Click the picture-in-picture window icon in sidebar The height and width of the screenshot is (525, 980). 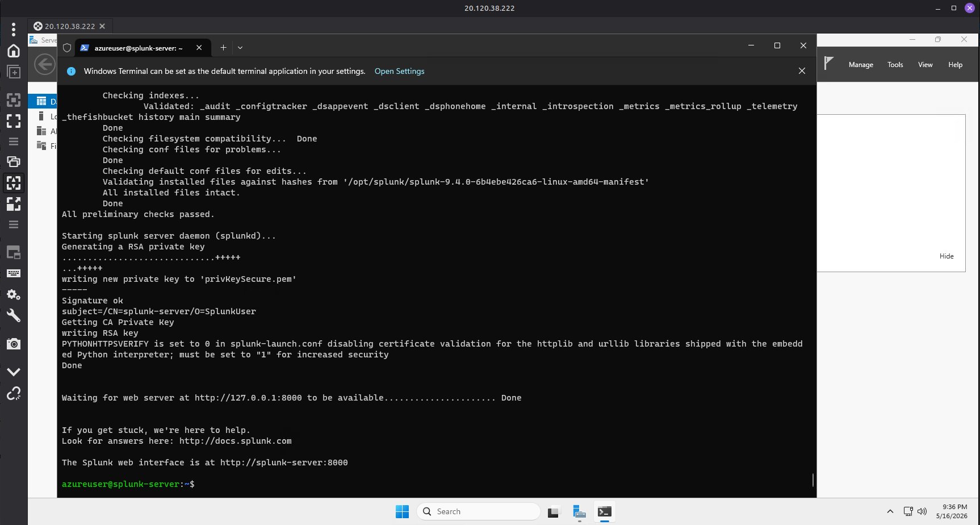(x=14, y=252)
